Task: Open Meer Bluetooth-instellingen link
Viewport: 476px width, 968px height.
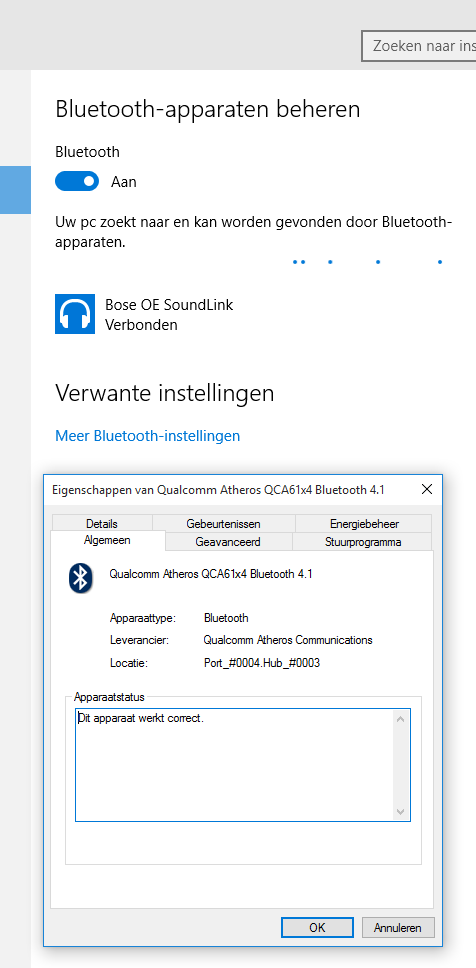Action: 148,436
